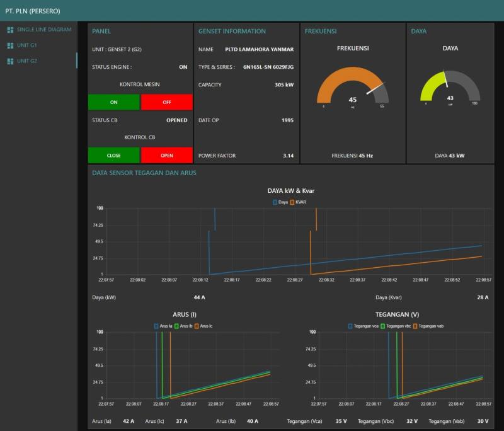The width and height of the screenshot is (504, 431).
Task: Open the Single Line Diagram page
Action: point(43,30)
